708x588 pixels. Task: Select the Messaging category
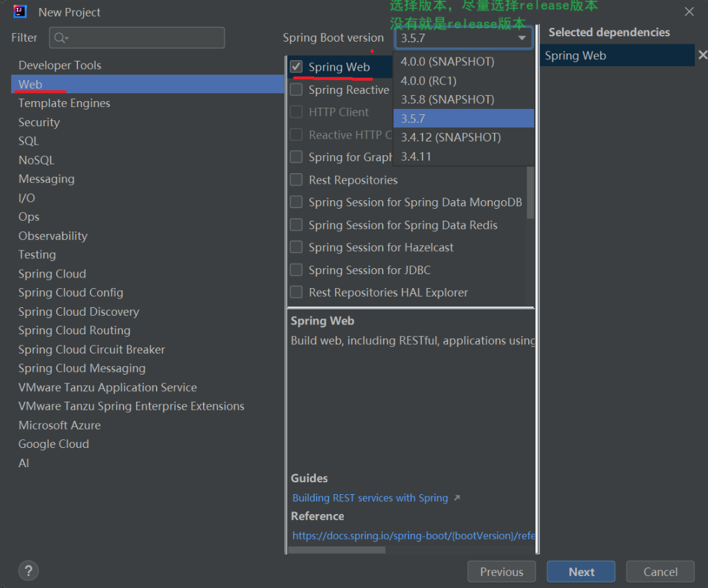coord(147,178)
